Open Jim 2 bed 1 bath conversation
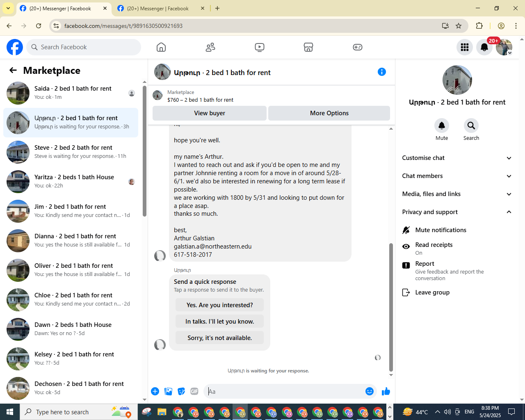Viewport: 525px width, 420px height. point(71,211)
